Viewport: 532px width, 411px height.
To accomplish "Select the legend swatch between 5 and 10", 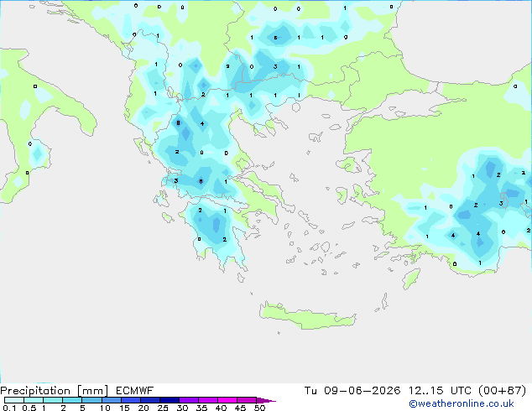I will 91,400.
